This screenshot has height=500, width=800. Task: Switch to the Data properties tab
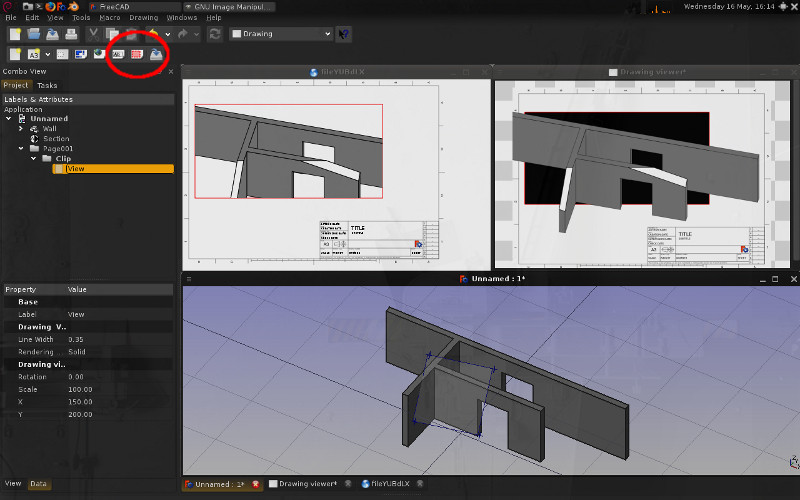click(38, 484)
